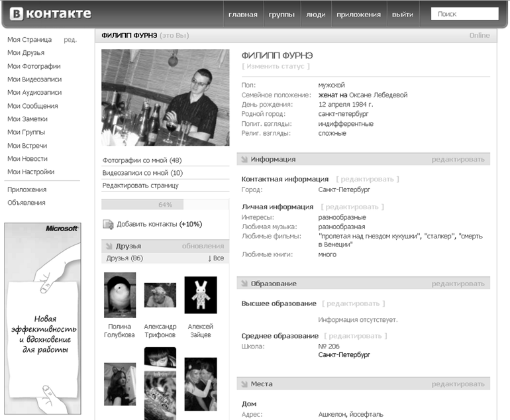Open Мои Сообщения in left sidebar
The height and width of the screenshot is (420, 510).
tap(32, 106)
